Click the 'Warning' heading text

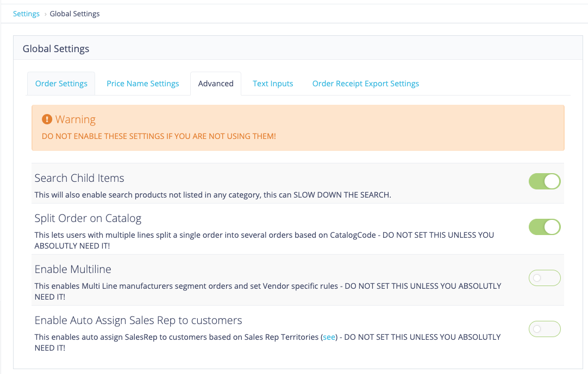click(76, 119)
